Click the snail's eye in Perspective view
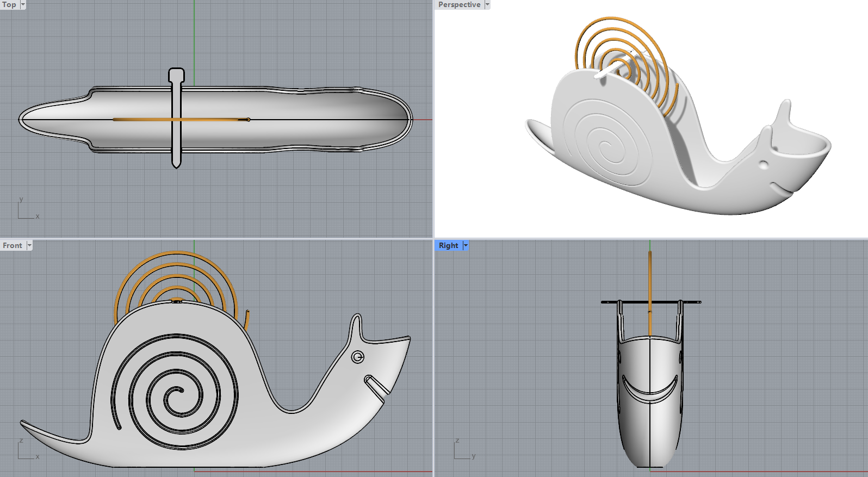The width and height of the screenshot is (868, 477). click(764, 164)
